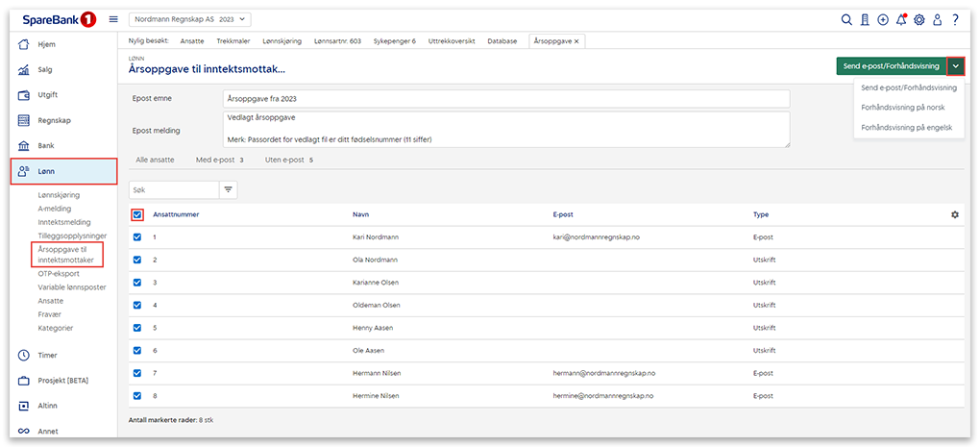Uncheck the checkbox for Kari Nordmann

tap(137, 236)
